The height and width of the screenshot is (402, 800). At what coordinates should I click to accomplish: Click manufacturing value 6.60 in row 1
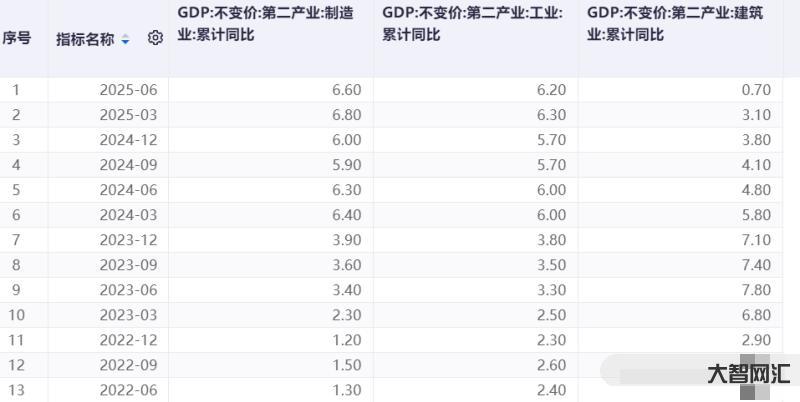tap(346, 90)
